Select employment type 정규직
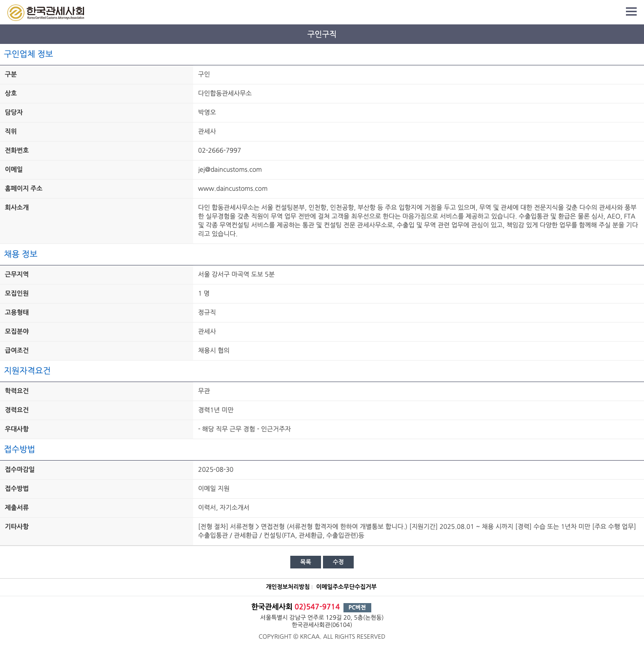Image resolution: width=644 pixels, height=647 pixels. 207,312
